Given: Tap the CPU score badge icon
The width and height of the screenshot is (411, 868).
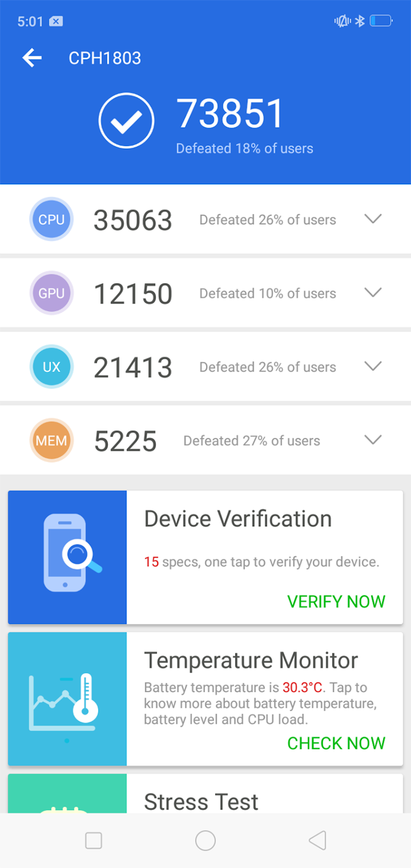Looking at the screenshot, I should tap(52, 219).
